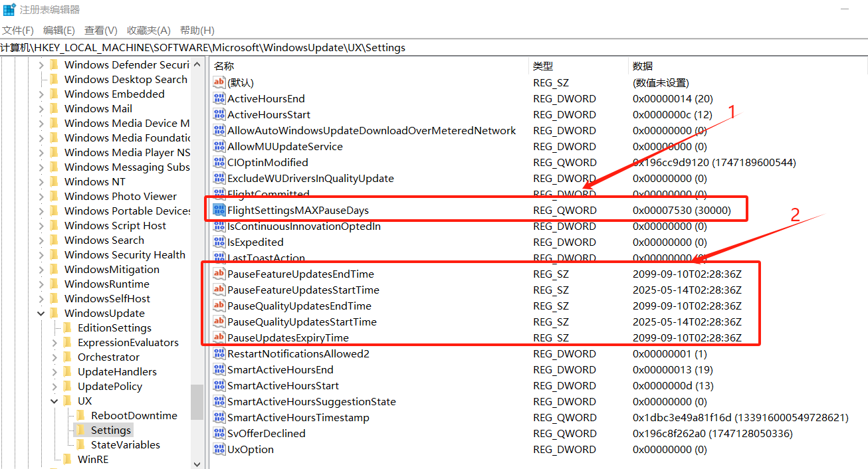Sort values by the 名称 column header

(224, 66)
